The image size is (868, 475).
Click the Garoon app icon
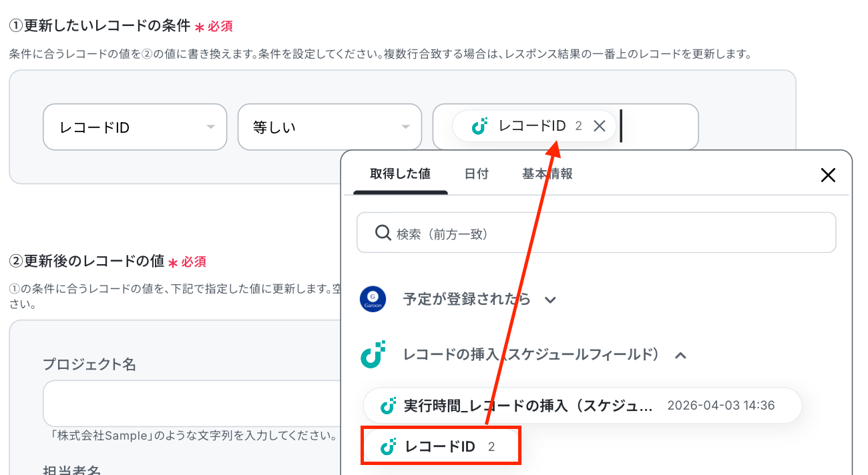pos(373,299)
